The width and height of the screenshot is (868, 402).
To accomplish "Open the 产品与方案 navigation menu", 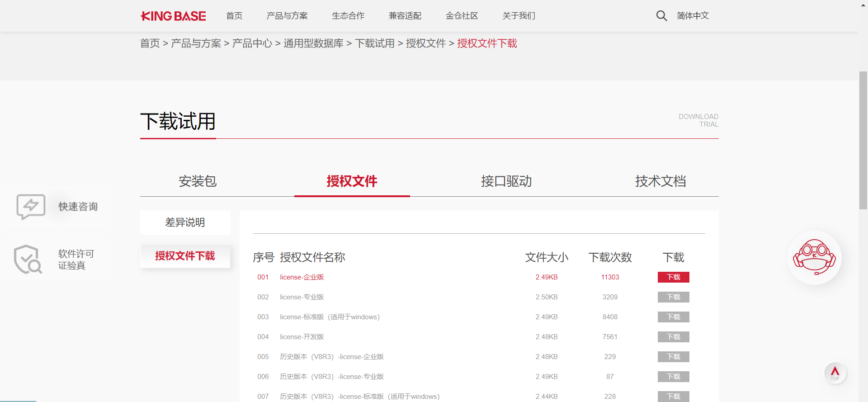I will point(287,16).
